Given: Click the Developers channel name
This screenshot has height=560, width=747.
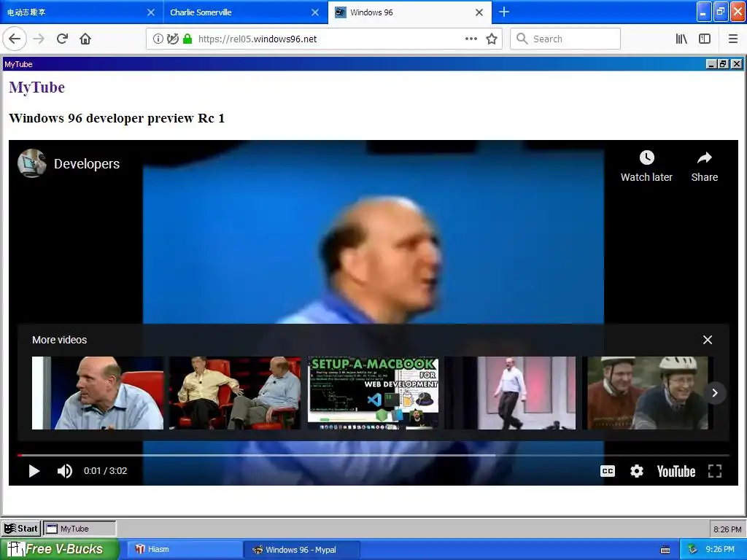Looking at the screenshot, I should click(87, 164).
